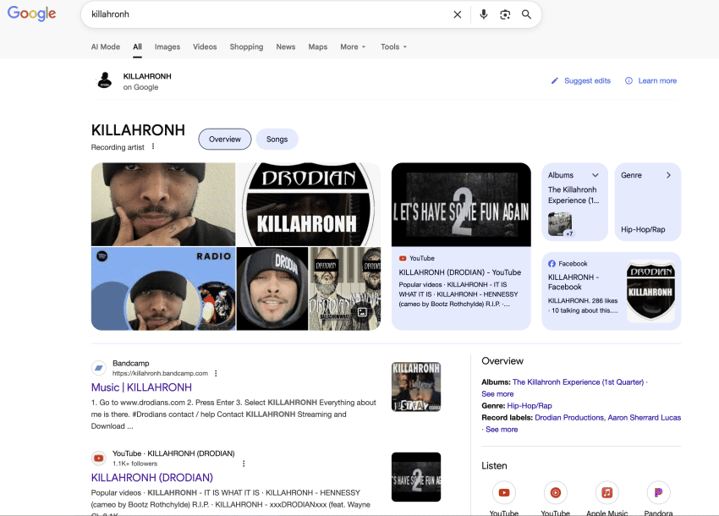Open YouTube result three-dot menu
719x516 pixels.
(x=243, y=464)
